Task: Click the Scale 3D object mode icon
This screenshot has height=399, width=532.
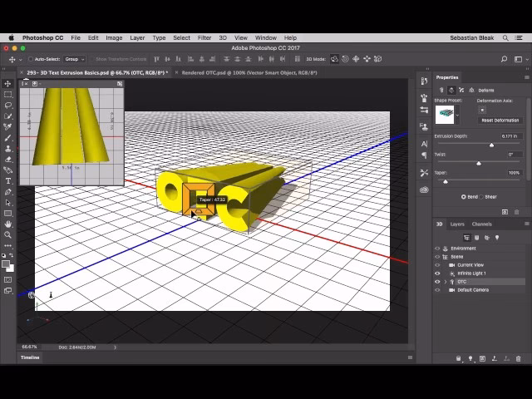Action: pyautogui.click(x=378, y=59)
